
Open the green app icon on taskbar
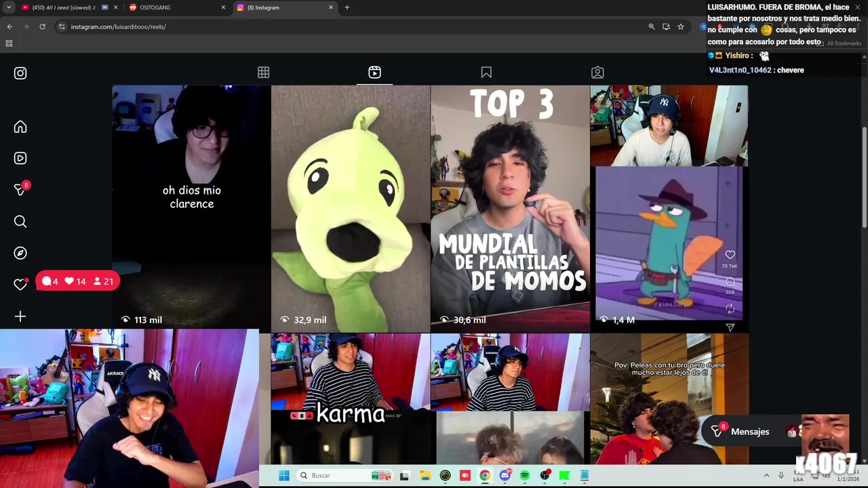pos(564,476)
